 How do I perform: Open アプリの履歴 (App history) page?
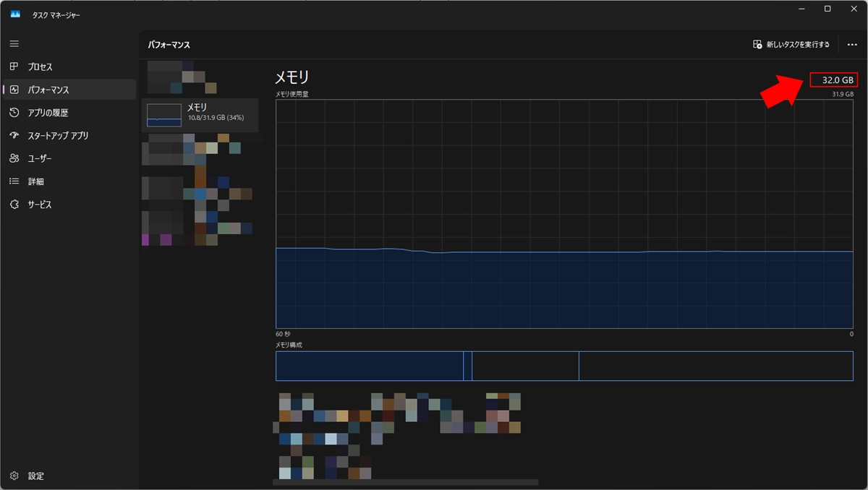coord(47,113)
